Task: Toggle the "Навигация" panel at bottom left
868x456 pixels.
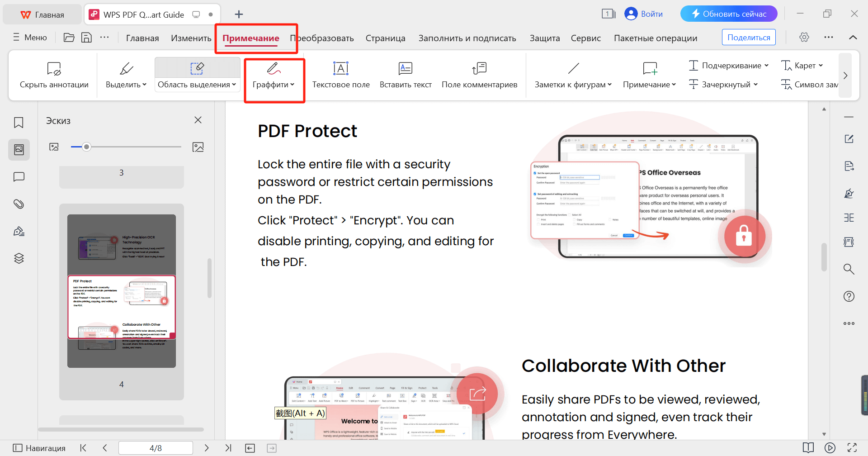Action: (39, 448)
